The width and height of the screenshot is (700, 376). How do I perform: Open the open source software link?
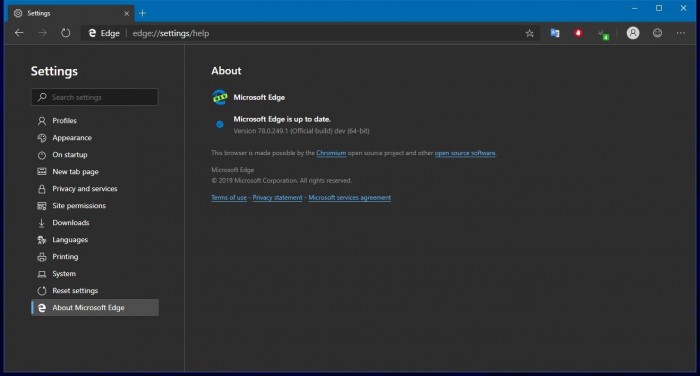coord(465,153)
